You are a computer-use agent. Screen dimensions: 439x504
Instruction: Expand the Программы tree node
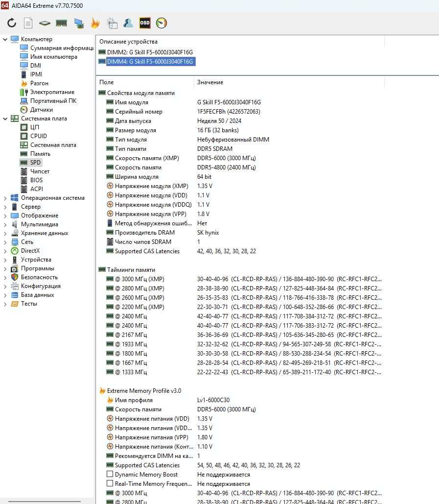pyautogui.click(x=5, y=269)
